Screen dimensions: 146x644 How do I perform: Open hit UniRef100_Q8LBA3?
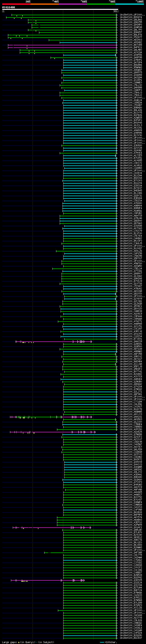pos(131,20)
